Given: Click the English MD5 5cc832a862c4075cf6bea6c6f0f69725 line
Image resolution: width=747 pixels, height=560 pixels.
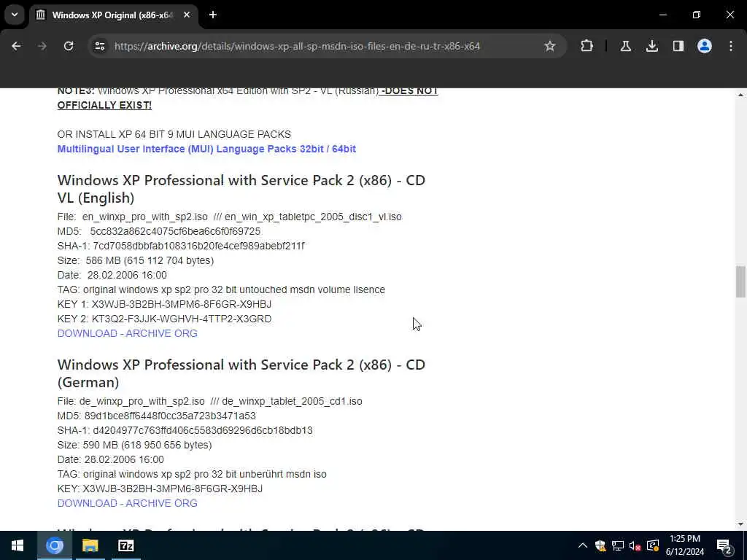Looking at the screenshot, I should pos(158,231).
